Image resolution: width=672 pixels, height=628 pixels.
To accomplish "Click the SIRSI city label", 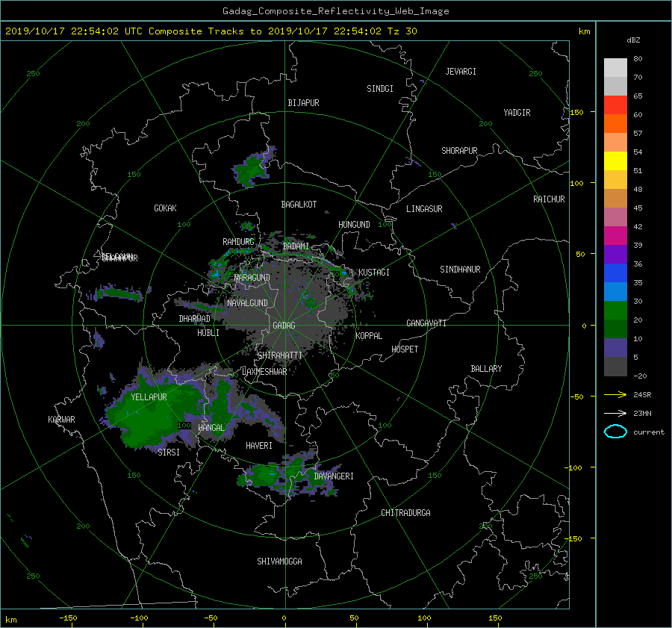I will coord(169,453).
